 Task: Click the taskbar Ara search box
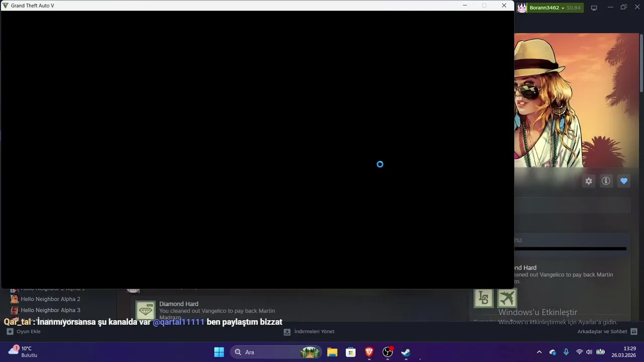click(276, 352)
